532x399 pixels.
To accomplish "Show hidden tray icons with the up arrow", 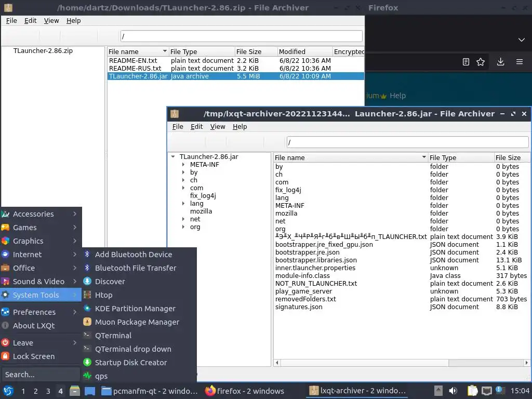I will [438, 391].
